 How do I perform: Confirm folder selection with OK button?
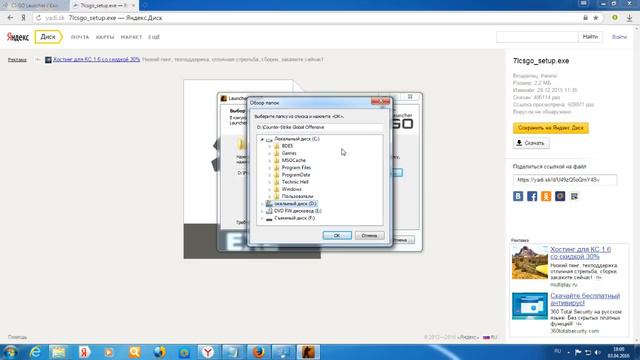[337, 236]
